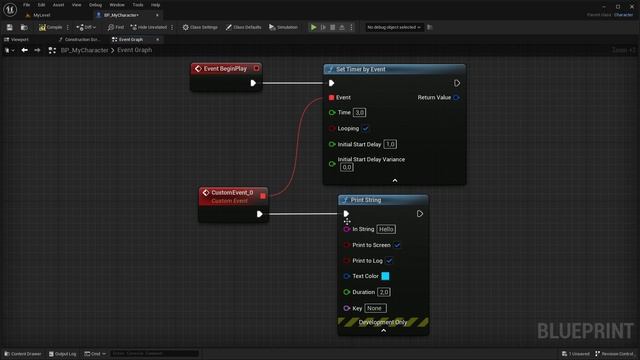This screenshot has width=640, height=360.
Task: Click Event BeginPlay delegate output pin
Action: (256, 68)
